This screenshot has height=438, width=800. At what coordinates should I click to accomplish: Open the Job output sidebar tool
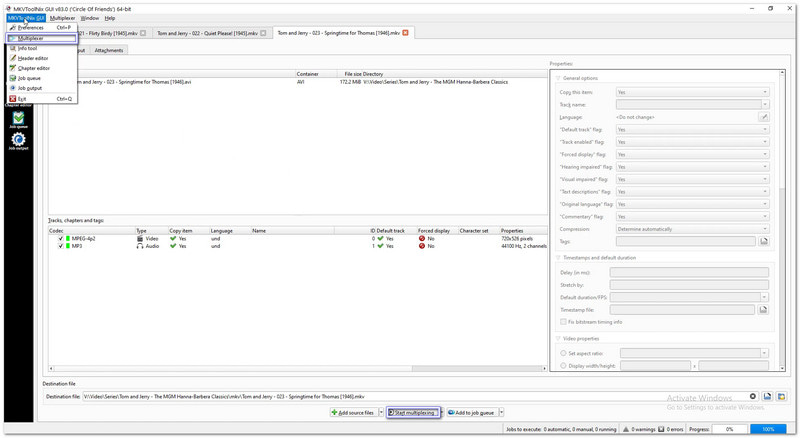point(18,141)
